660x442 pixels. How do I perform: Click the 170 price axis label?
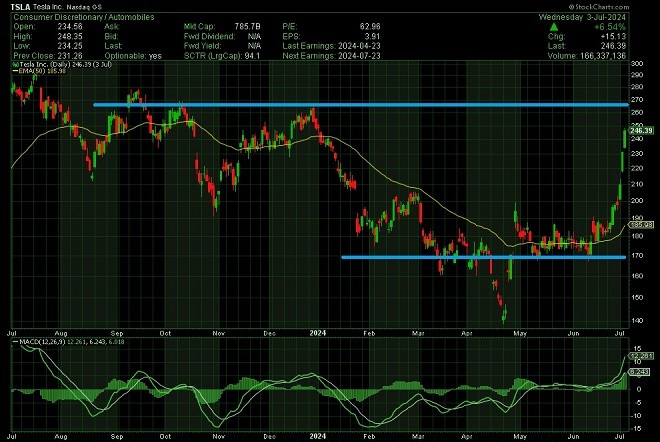coord(637,255)
